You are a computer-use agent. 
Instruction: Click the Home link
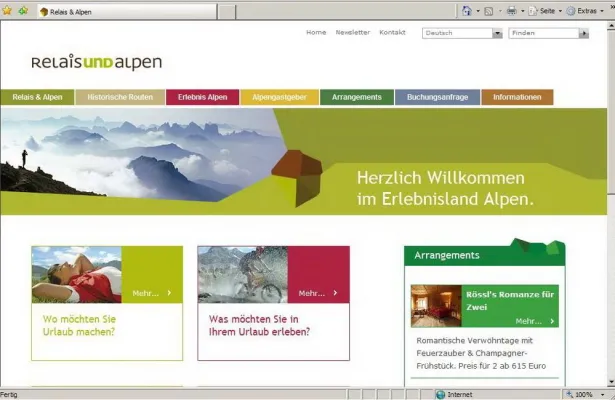click(x=316, y=32)
